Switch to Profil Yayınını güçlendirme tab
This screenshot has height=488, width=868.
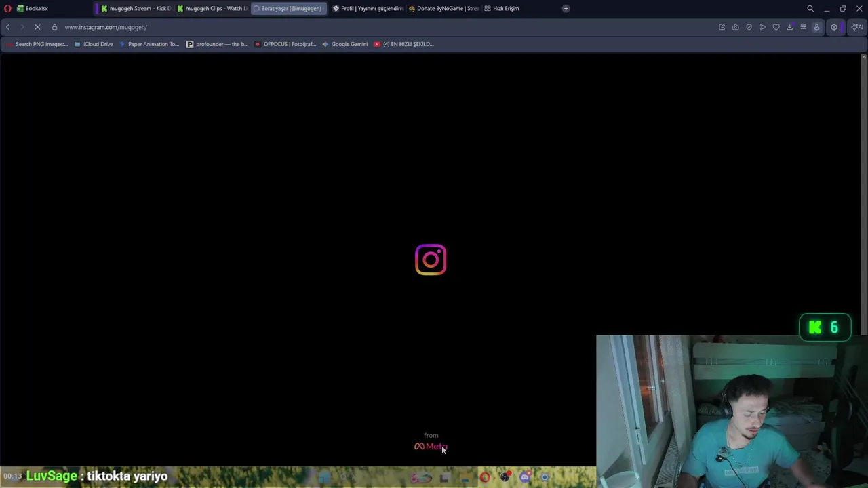(x=367, y=9)
